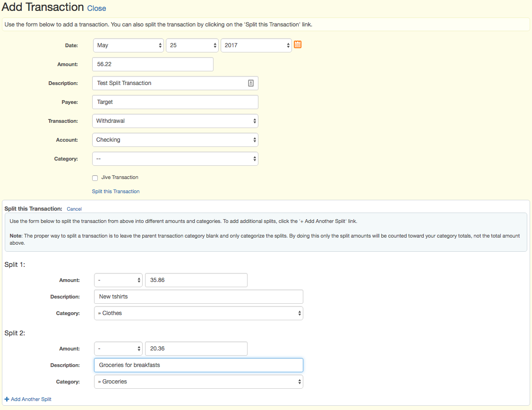Open the year dropdown showing 2017
The image size is (532, 410).
click(x=256, y=45)
